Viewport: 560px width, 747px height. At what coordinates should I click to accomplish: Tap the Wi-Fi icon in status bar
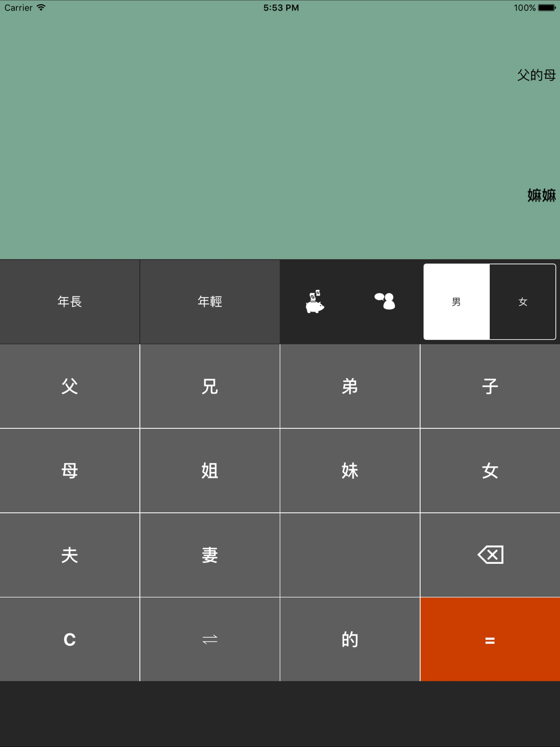41,7
